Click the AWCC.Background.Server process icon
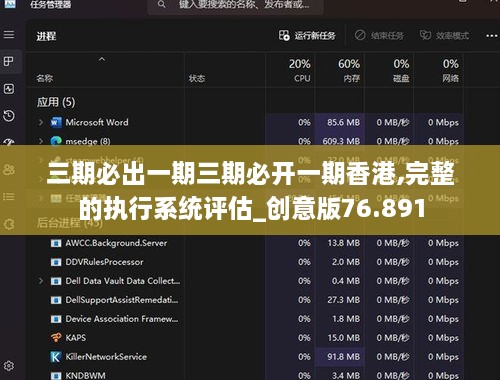The image size is (500, 380). point(56,243)
